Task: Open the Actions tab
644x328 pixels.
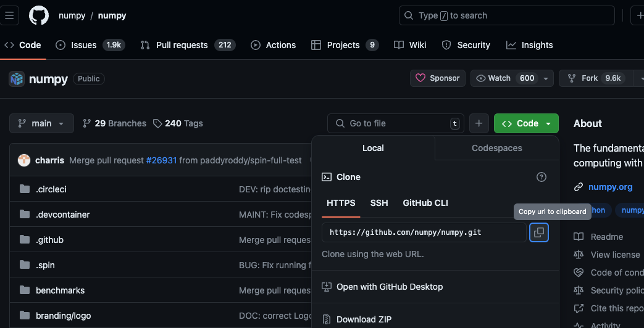Action: coord(273,45)
